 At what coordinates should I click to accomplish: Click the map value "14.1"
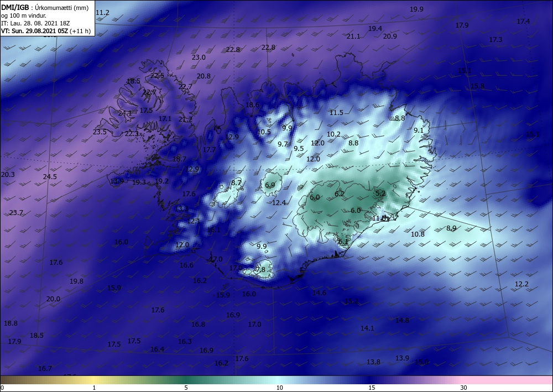pos(367,328)
